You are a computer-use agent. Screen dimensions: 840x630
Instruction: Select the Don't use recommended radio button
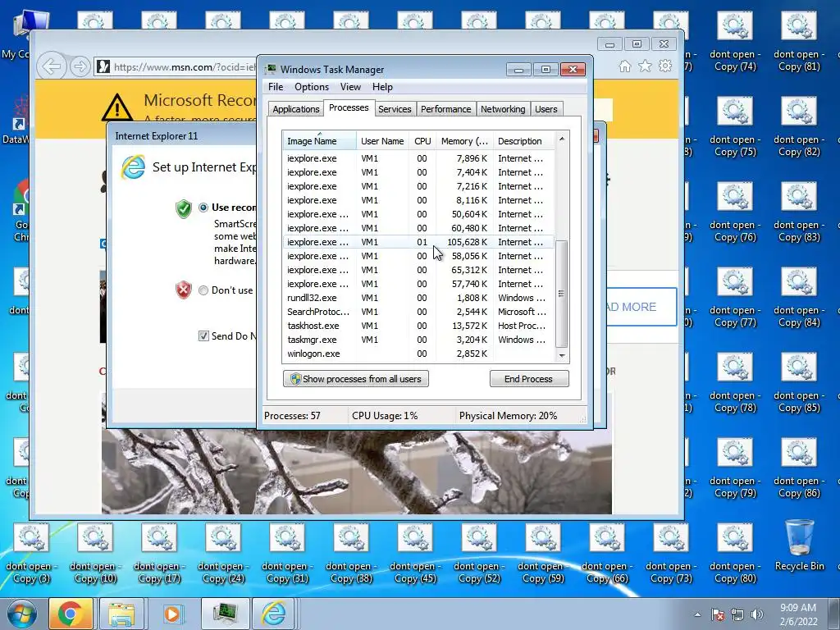click(203, 290)
